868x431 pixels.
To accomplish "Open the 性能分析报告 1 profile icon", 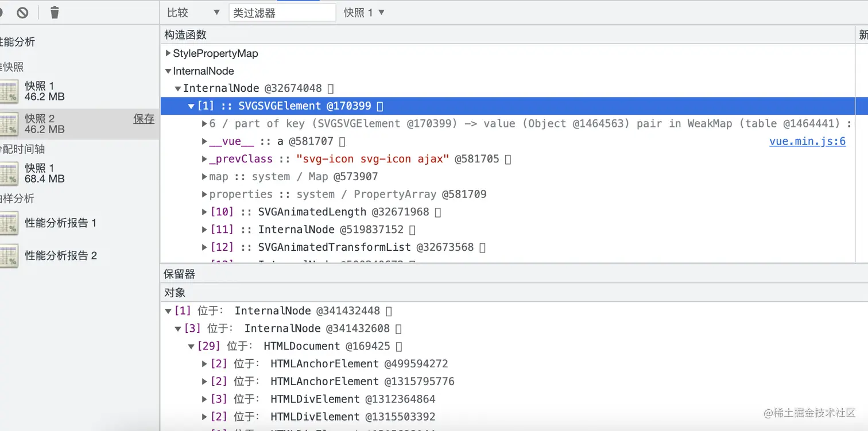I will tap(9, 223).
